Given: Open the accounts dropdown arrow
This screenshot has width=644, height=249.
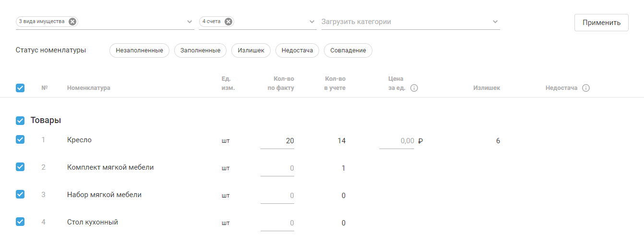Looking at the screenshot, I should [312, 22].
